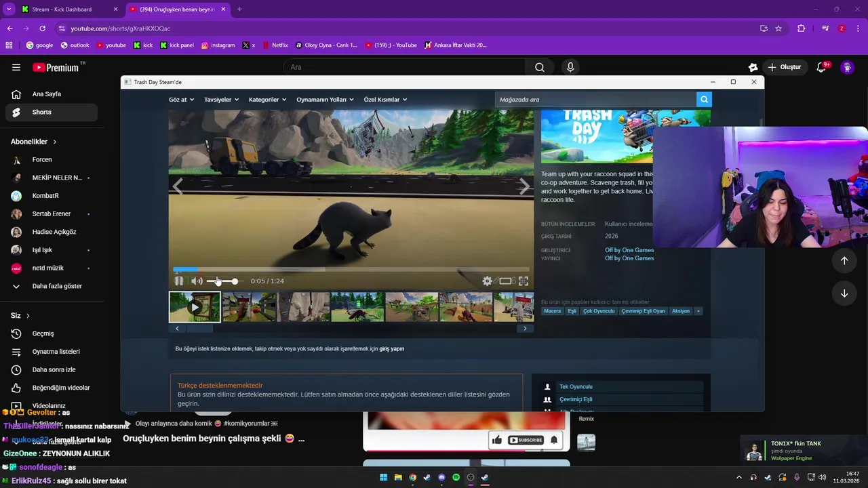Expand Daha fazla göster subscriptions
Screen dimensions: 868x488
(51, 286)
